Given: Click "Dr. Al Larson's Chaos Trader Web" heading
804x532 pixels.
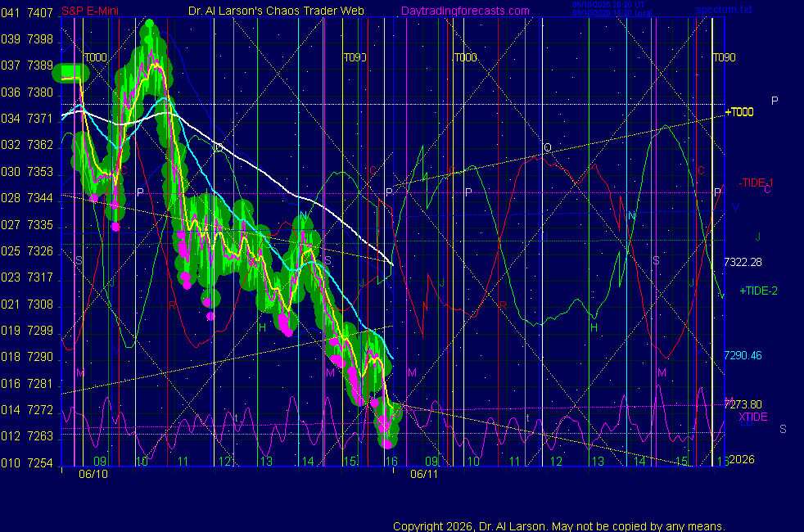Looking at the screenshot, I should (277, 11).
